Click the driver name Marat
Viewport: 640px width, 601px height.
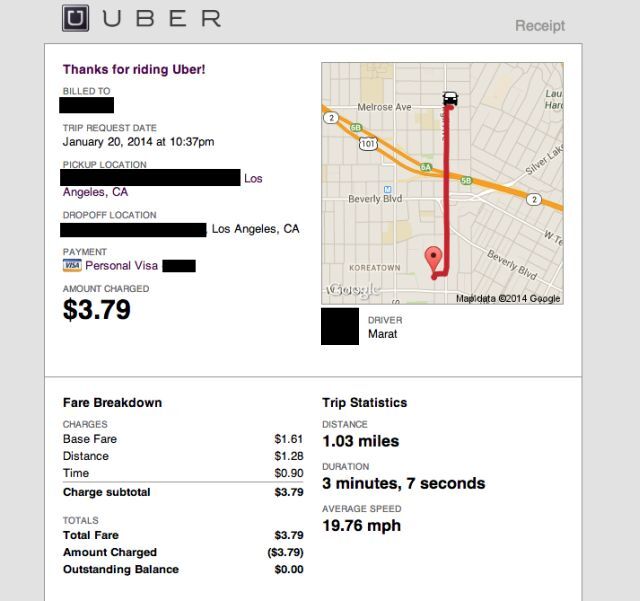pyautogui.click(x=383, y=334)
